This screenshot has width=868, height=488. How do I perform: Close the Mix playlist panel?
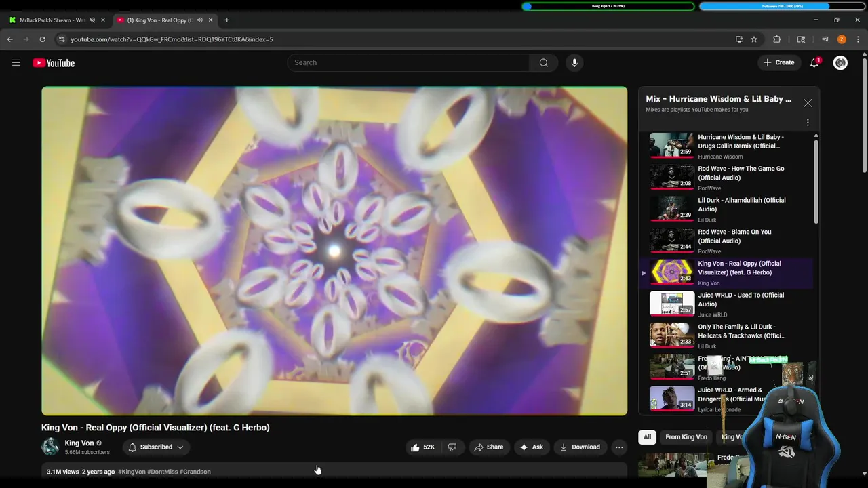point(808,103)
